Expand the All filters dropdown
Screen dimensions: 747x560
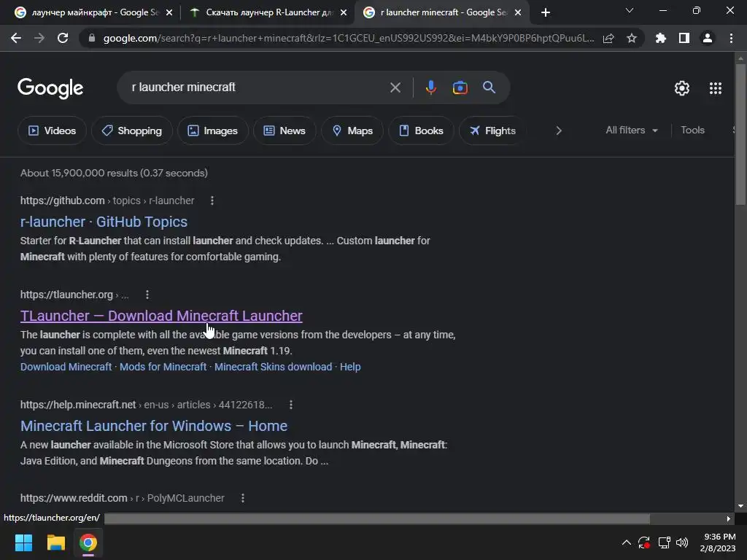tap(632, 130)
